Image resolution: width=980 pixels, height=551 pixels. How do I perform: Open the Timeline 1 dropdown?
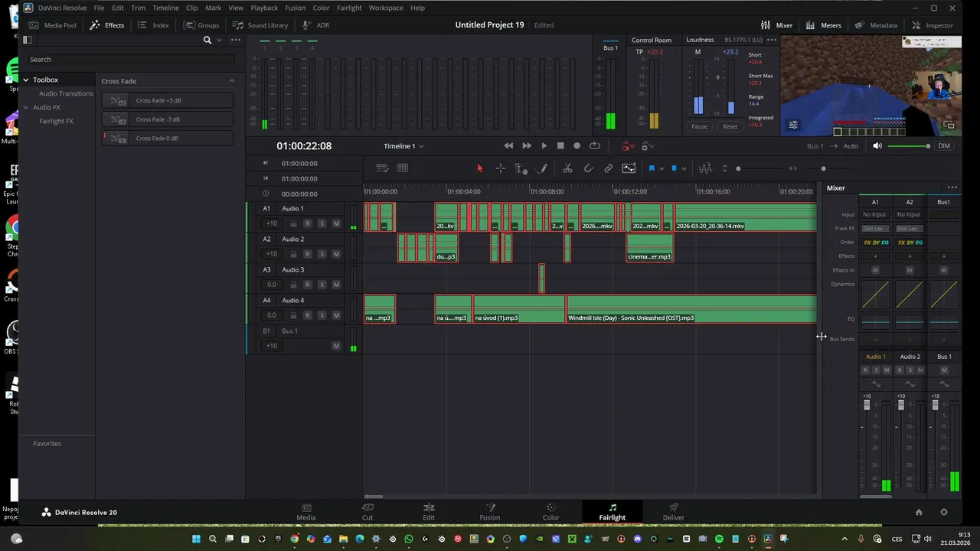point(403,146)
